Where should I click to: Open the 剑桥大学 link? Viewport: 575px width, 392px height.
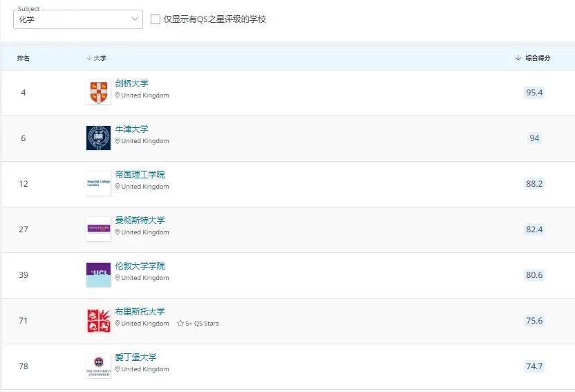click(x=131, y=83)
